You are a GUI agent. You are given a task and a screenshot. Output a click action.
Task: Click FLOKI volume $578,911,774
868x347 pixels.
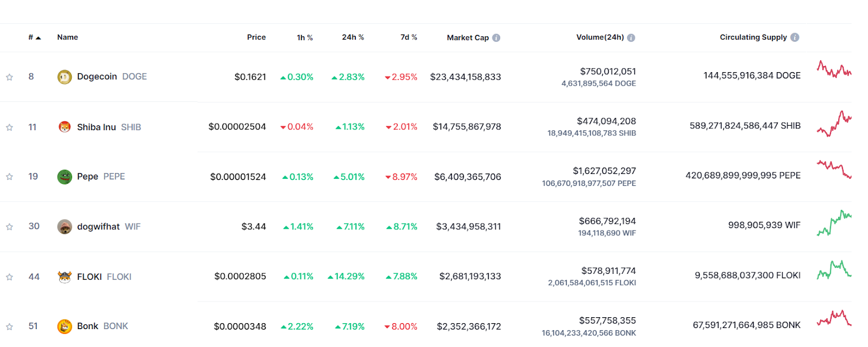608,271
